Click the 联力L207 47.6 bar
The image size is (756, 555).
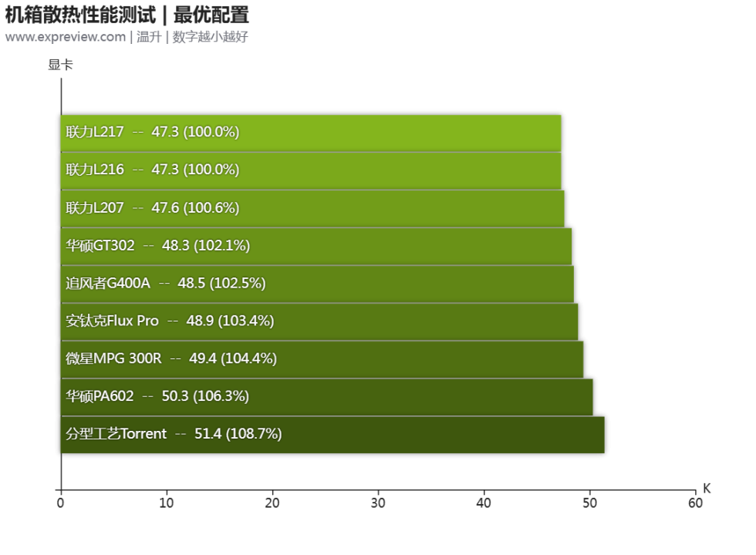coord(312,208)
